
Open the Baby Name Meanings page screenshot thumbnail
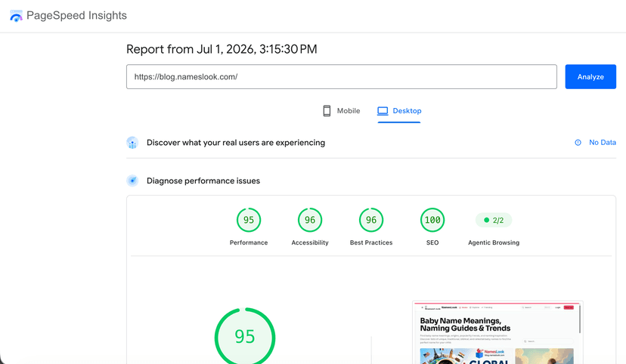pyautogui.click(x=497, y=332)
